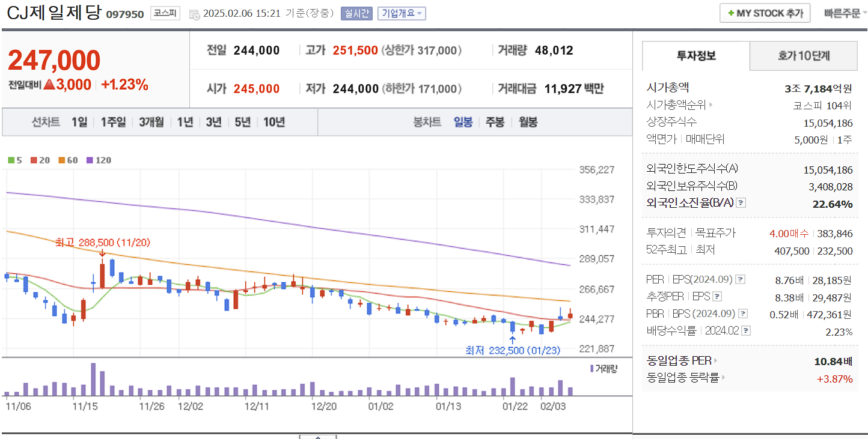868x439 pixels.
Task: Click the clock icon beside the 2025.02.06 timestamp
Action: coord(194,13)
